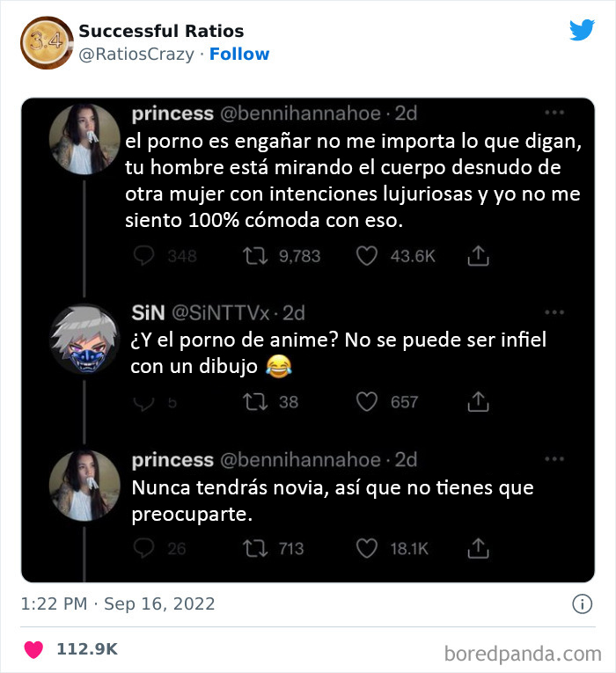Open three-dot menu on SiN's tweet

pyautogui.click(x=554, y=312)
